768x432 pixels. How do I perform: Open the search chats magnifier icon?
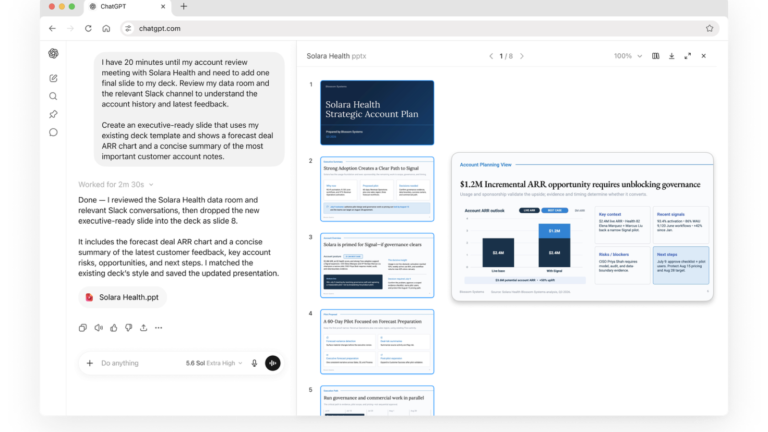[53, 96]
